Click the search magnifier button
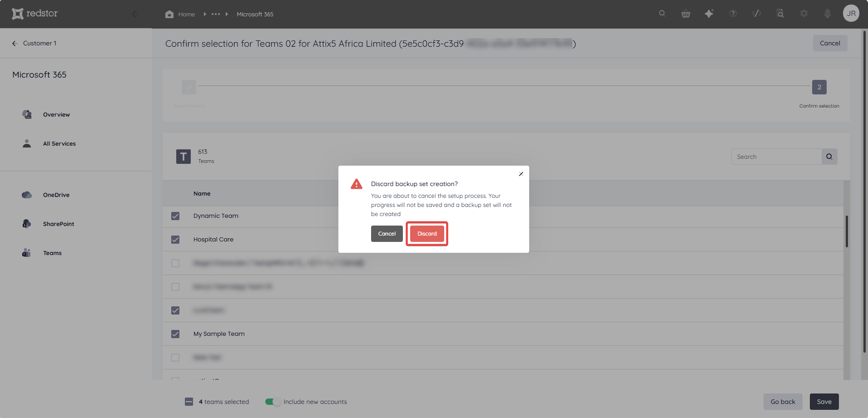 pos(829,157)
